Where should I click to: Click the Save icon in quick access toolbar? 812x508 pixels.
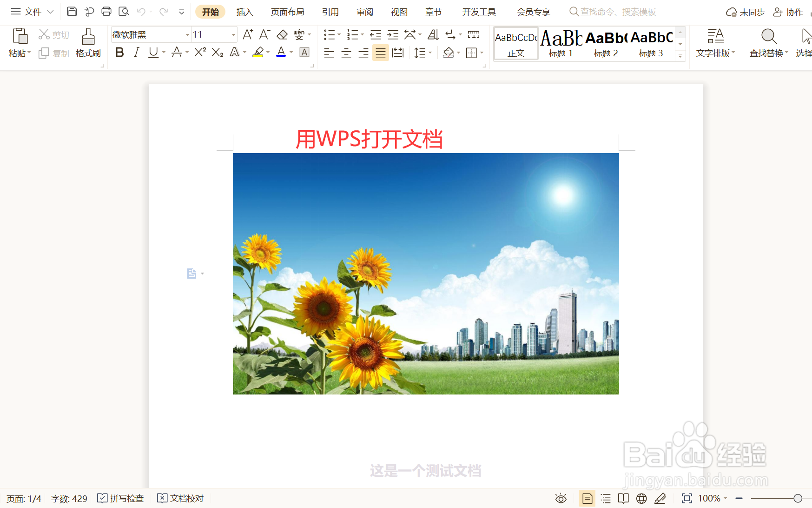pos(72,12)
